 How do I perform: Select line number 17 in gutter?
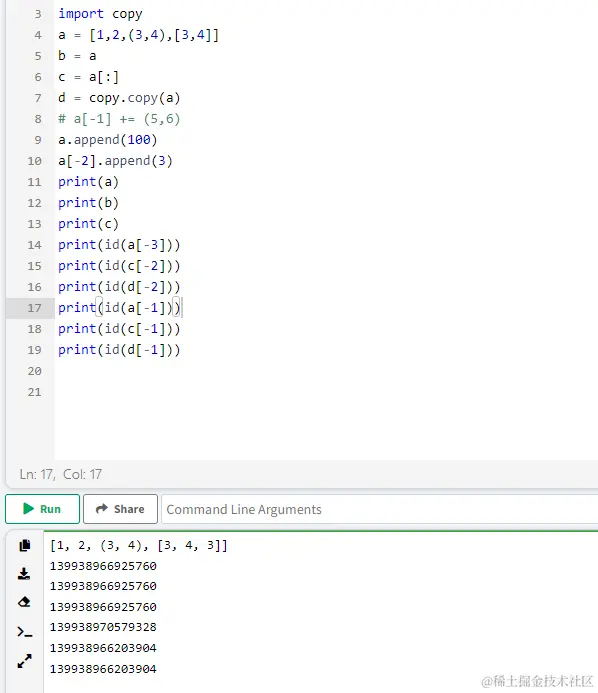point(34,308)
